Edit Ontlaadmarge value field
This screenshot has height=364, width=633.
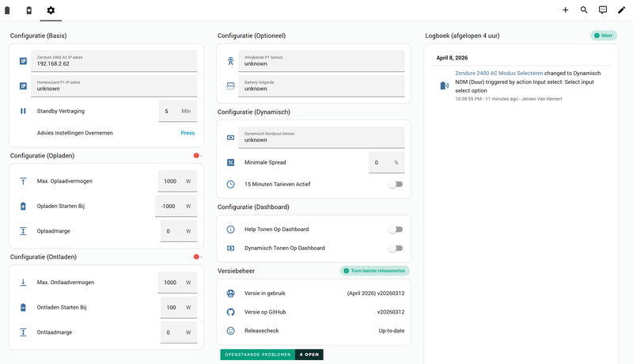point(179,332)
